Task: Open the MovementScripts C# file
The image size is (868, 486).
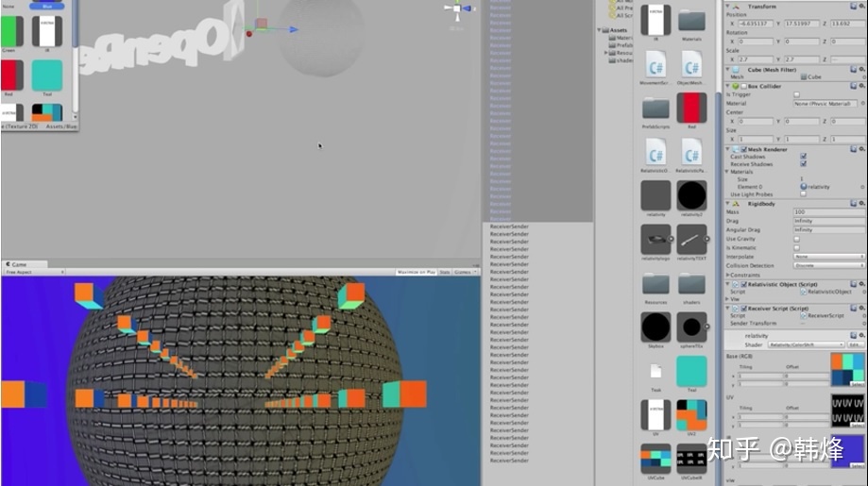Action: 655,63
